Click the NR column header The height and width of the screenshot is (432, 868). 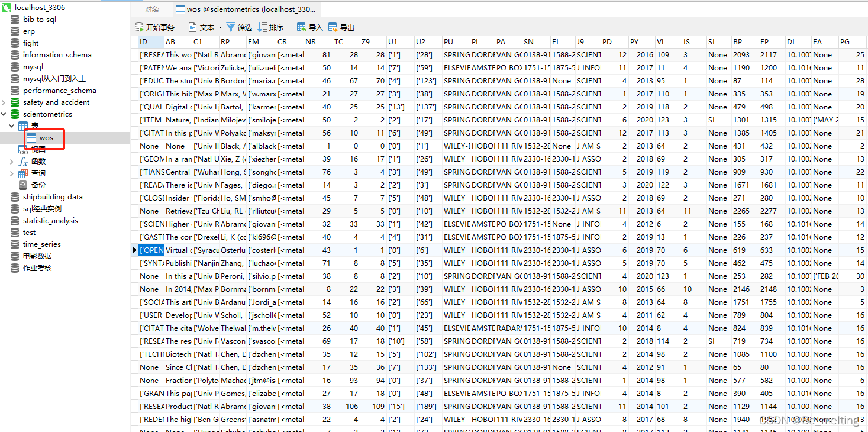318,41
